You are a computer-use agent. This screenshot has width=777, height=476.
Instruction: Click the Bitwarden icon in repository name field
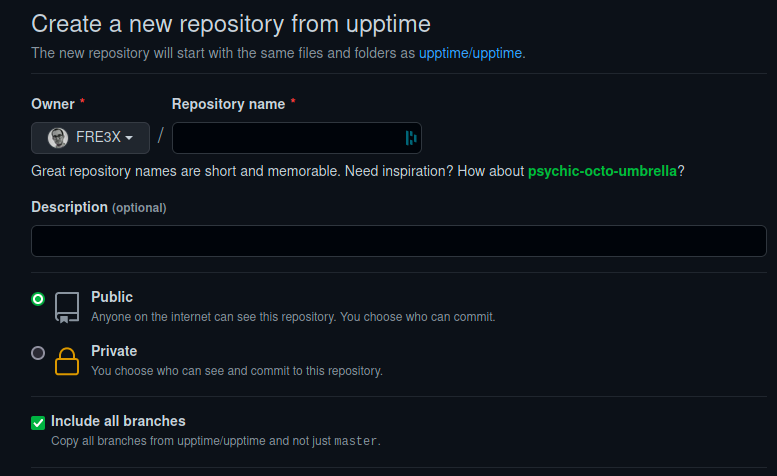click(x=410, y=138)
